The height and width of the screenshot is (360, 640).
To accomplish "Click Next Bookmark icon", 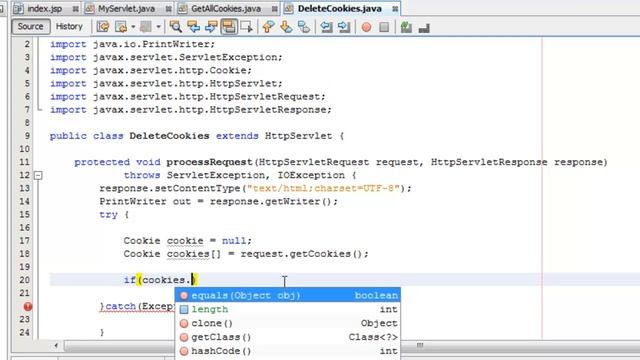I will 286,27.
